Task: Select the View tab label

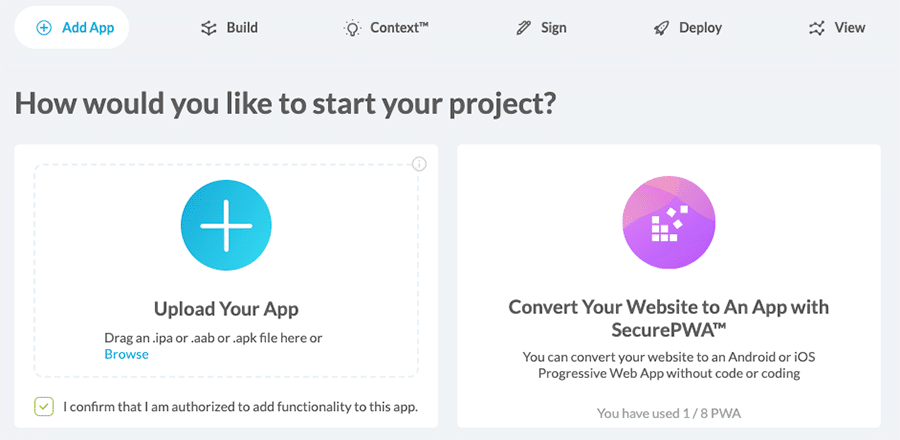Action: [850, 28]
